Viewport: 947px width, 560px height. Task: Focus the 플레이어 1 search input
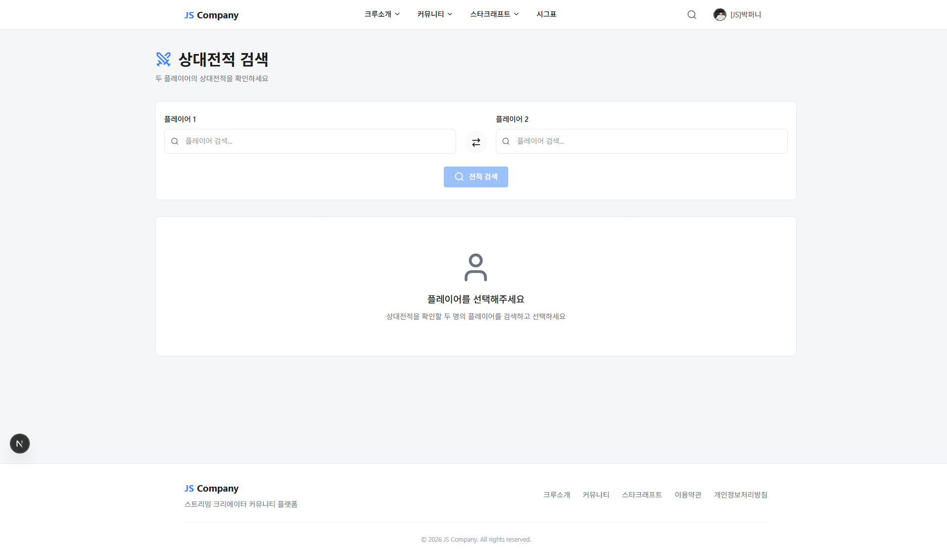click(x=317, y=141)
